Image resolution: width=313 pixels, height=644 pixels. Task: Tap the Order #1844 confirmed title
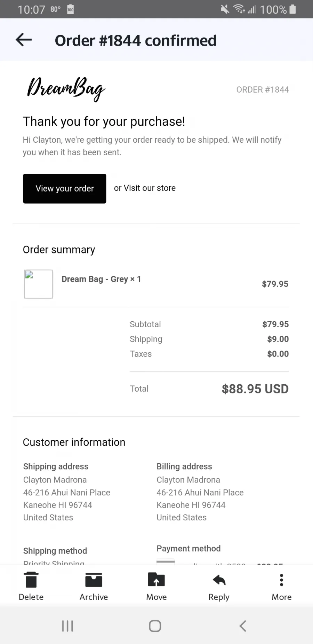click(x=136, y=40)
